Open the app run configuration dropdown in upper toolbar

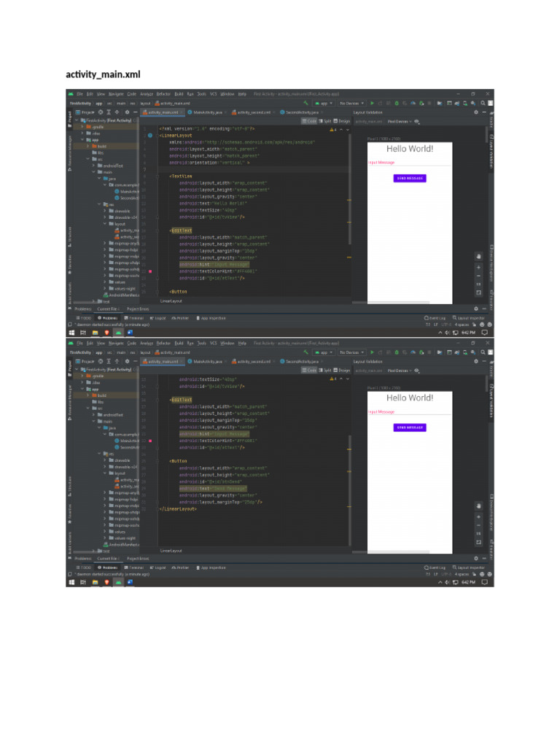(324, 104)
